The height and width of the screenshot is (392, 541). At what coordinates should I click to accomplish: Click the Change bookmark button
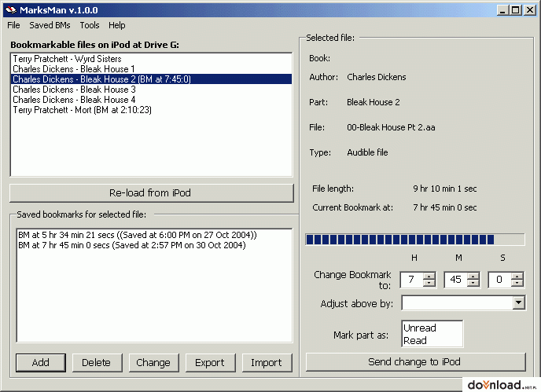click(154, 363)
